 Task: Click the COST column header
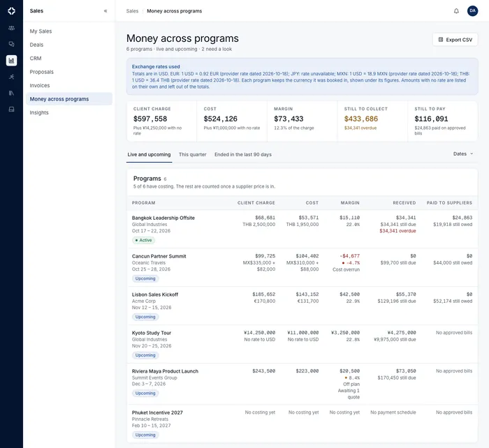(312, 203)
